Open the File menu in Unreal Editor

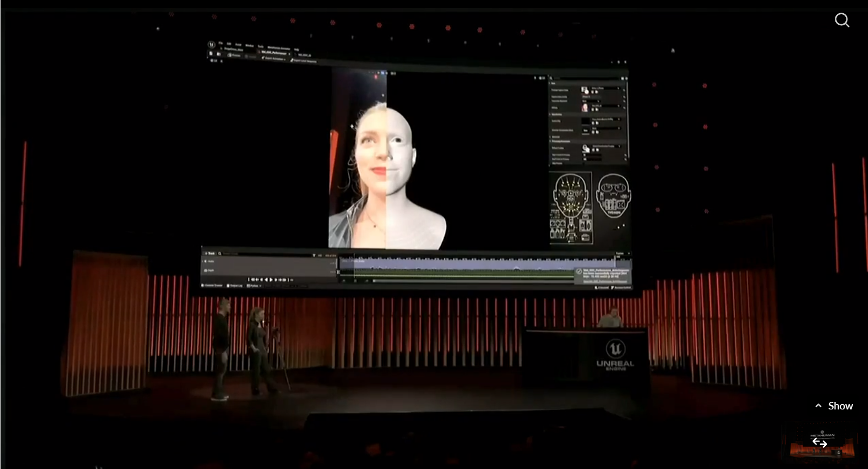221,43
